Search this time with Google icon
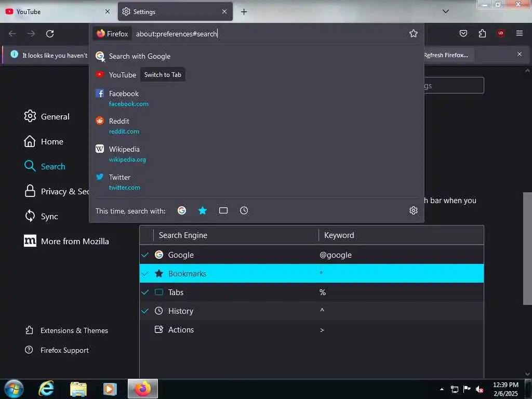Viewport: 532px width, 399px height. (182, 211)
